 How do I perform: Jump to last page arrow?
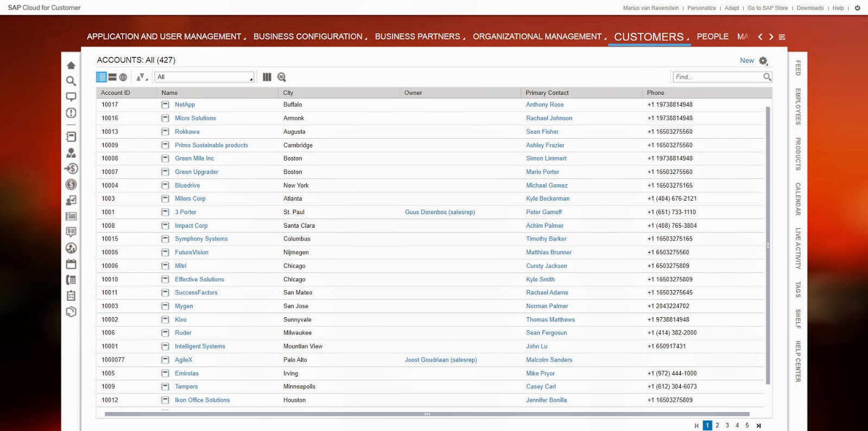point(758,426)
